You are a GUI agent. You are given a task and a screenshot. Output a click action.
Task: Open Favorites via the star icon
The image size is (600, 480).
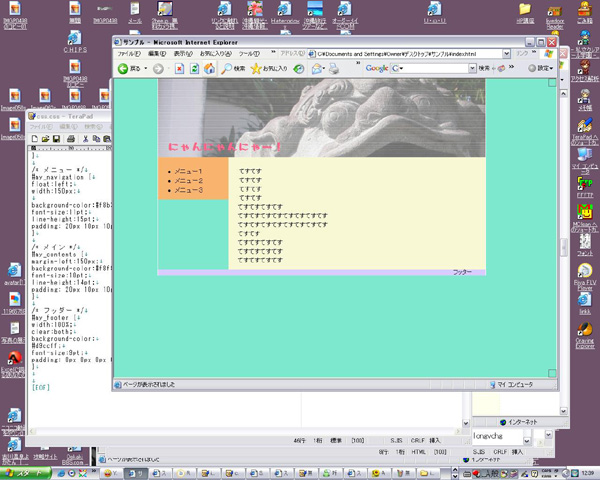pyautogui.click(x=269, y=69)
